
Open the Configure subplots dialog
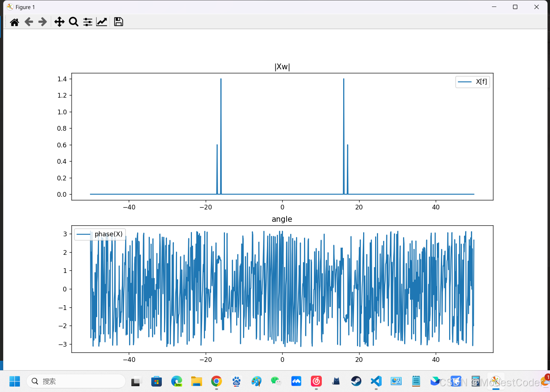pyautogui.click(x=88, y=22)
